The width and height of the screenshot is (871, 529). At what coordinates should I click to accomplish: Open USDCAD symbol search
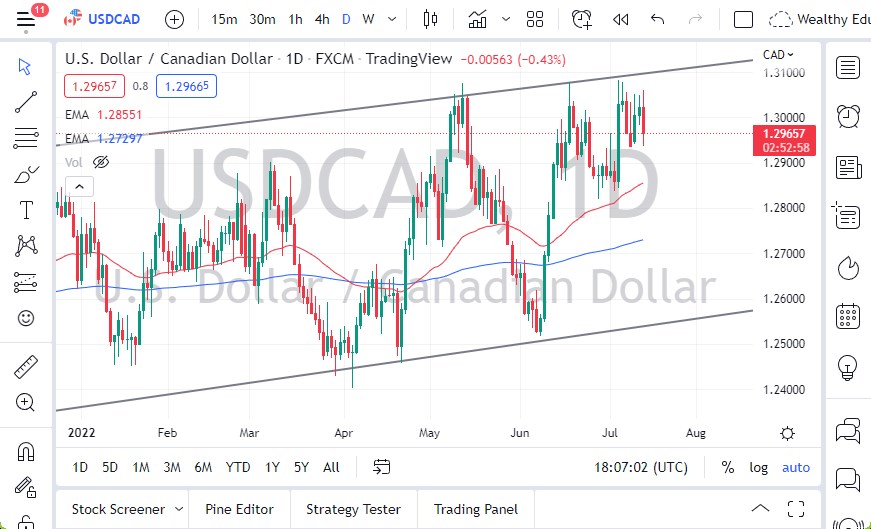click(102, 19)
